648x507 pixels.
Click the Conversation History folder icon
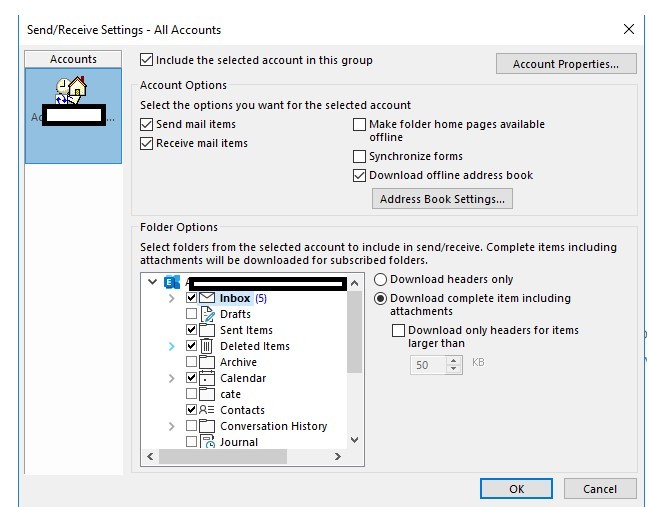click(207, 426)
